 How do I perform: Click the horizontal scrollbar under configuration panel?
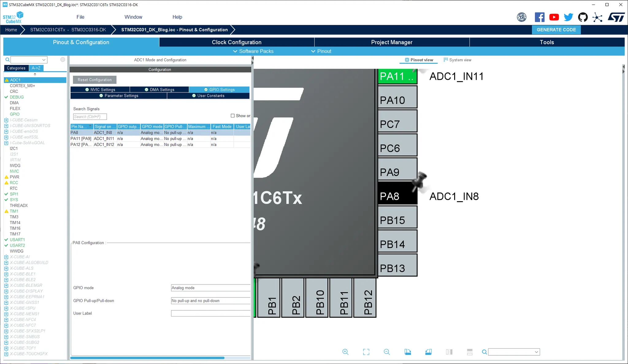coord(147,358)
